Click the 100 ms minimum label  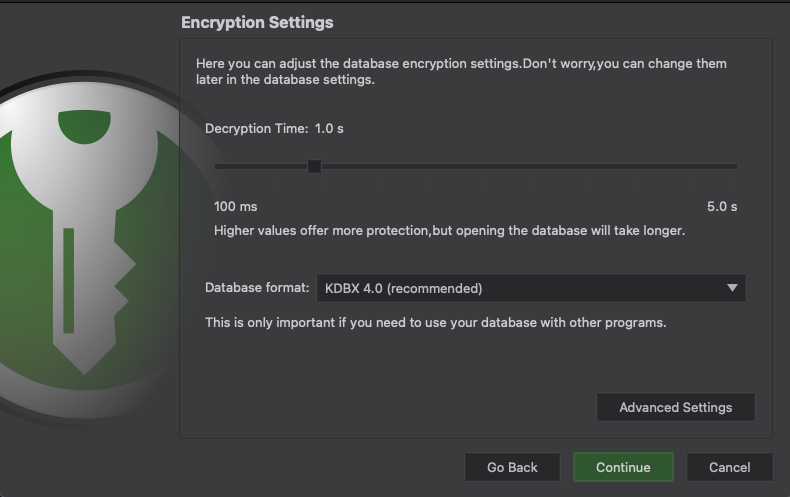click(236, 207)
